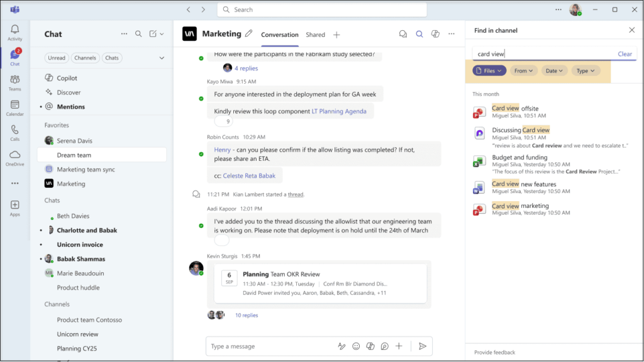Open the Type filter dropdown
The height and width of the screenshot is (362, 644).
pos(586,70)
